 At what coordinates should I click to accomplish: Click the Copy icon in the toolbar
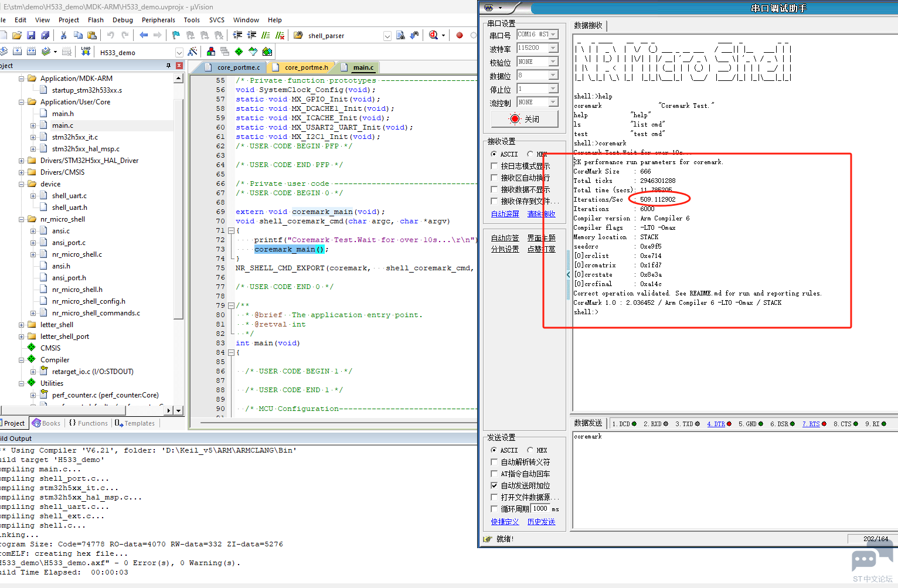[x=78, y=35]
